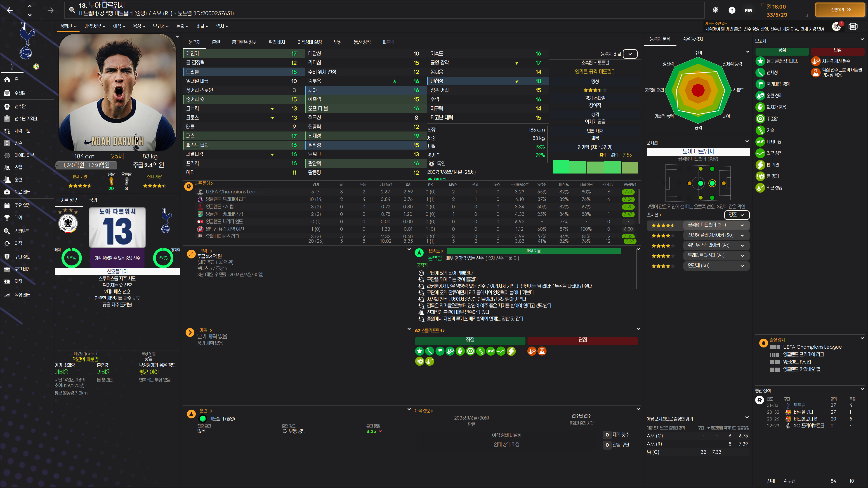Select 미드필더 (중앙) training position indicator
The image size is (868, 488).
(203, 419)
